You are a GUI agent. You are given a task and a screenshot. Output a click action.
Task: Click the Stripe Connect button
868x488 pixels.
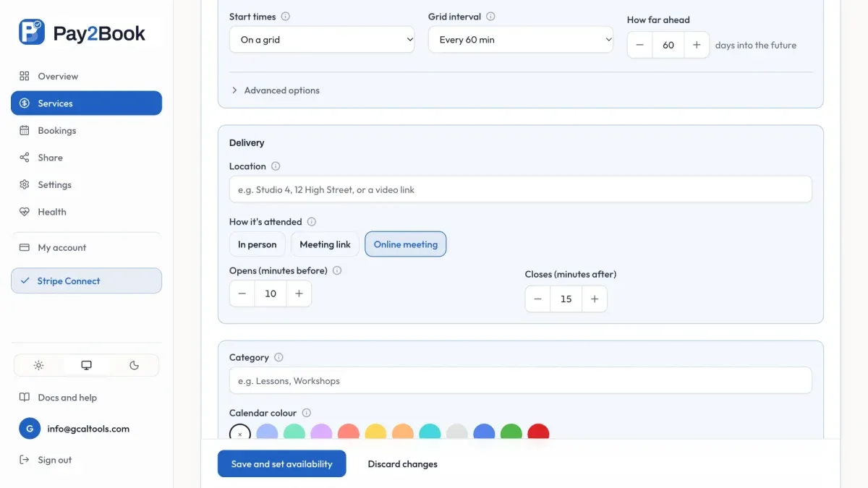(86, 281)
